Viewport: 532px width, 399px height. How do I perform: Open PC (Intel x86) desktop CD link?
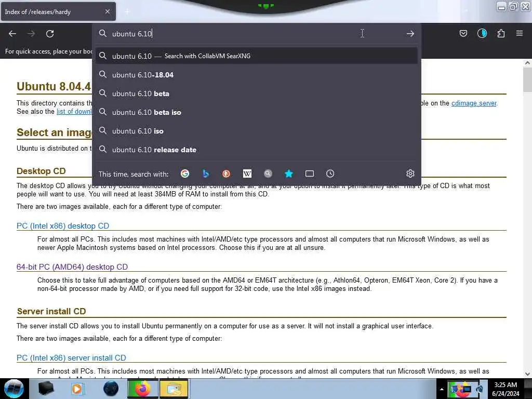point(63,226)
